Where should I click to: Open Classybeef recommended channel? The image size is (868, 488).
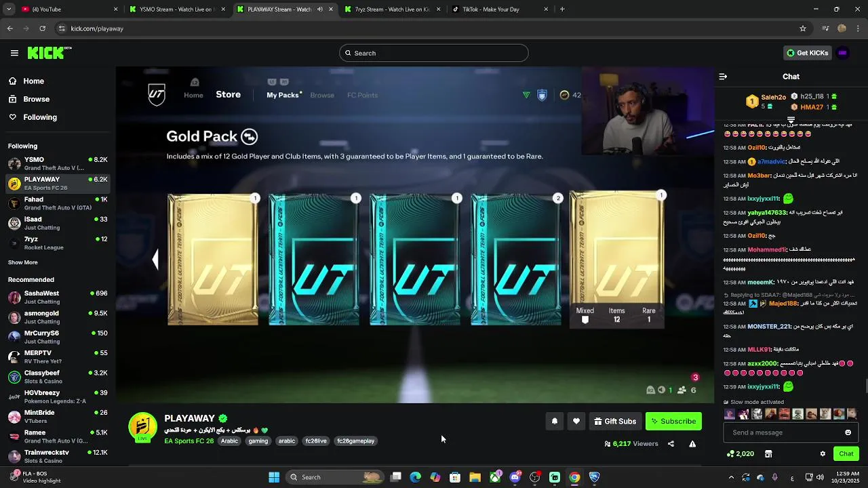pyautogui.click(x=58, y=377)
